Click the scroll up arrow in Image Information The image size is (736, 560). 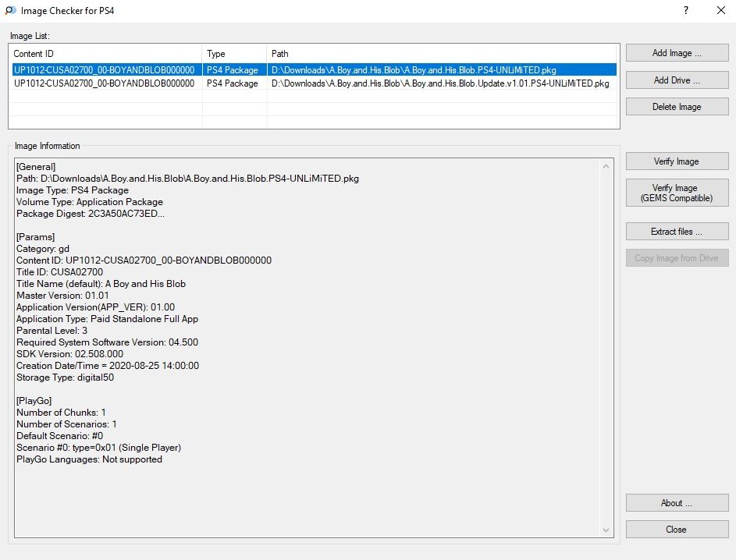[x=606, y=166]
